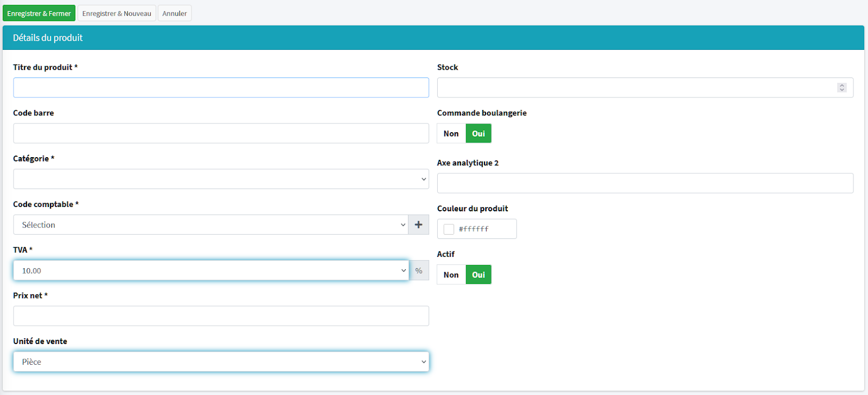
Task: Open the TVA rate dropdown
Action: [210, 271]
